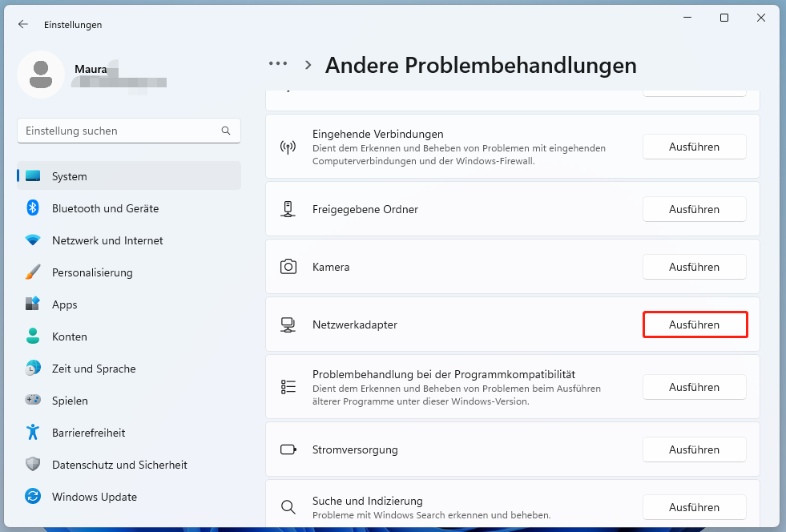Open Zeit und Sprache settings

click(x=129, y=369)
